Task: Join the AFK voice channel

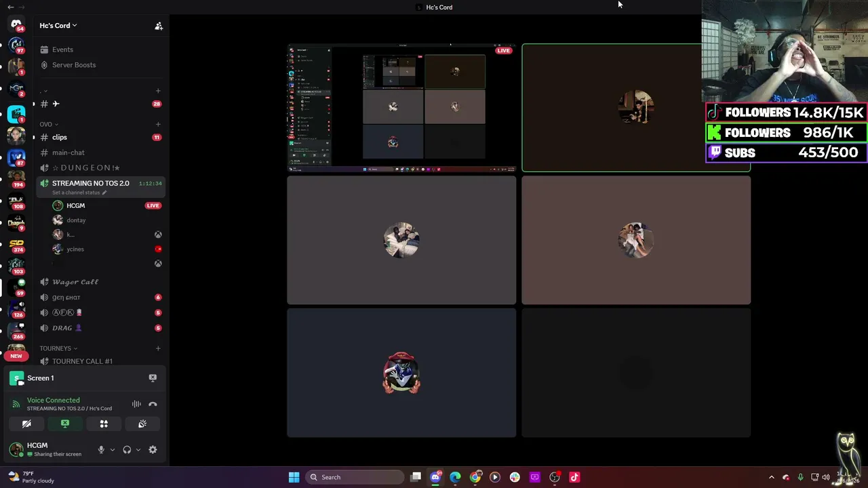Action: pyautogui.click(x=101, y=312)
